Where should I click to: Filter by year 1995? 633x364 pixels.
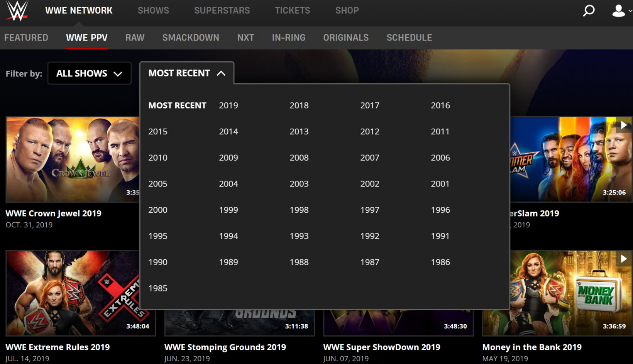click(x=158, y=236)
